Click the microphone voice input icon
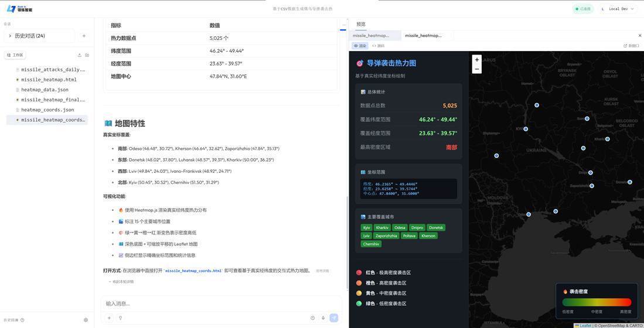Image resolution: width=644 pixels, height=328 pixels. coord(323,317)
